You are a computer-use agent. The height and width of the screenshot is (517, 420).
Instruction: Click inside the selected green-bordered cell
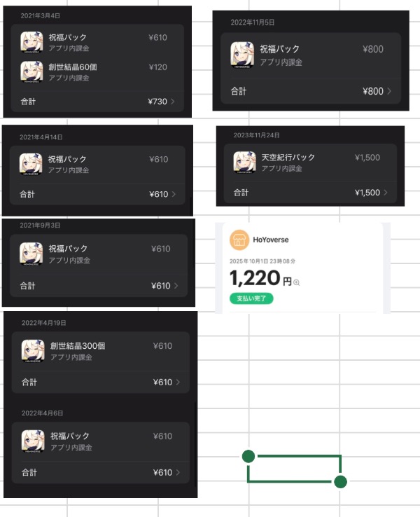click(x=294, y=469)
